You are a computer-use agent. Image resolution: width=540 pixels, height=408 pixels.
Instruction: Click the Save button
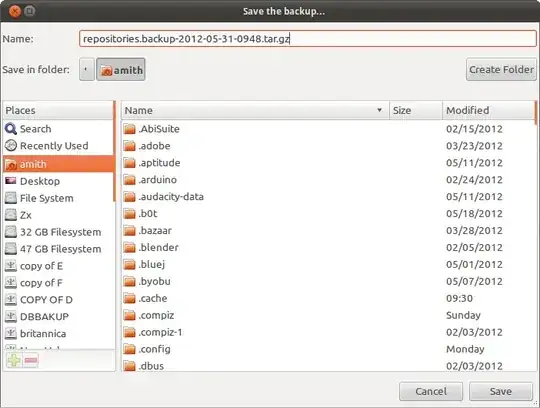tap(501, 391)
